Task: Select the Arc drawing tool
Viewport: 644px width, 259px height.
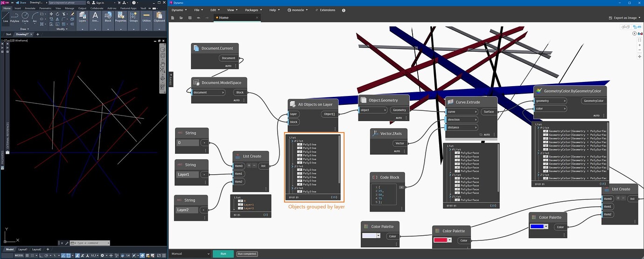Action: point(35,17)
